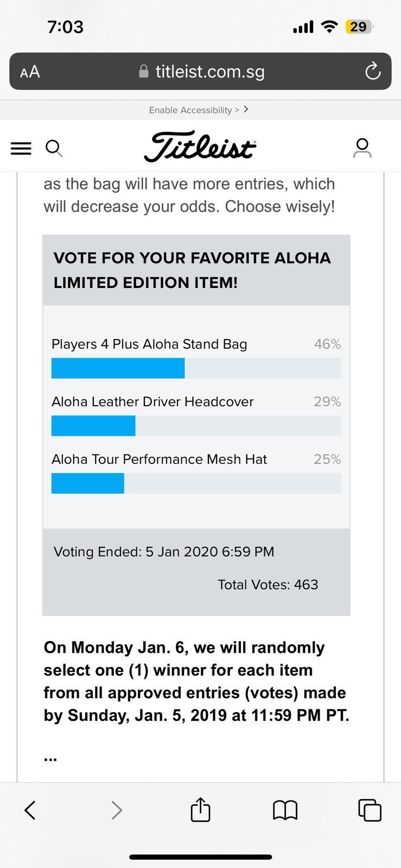Tap the battery indicator in status bar
The image size is (401, 868).
[359, 27]
